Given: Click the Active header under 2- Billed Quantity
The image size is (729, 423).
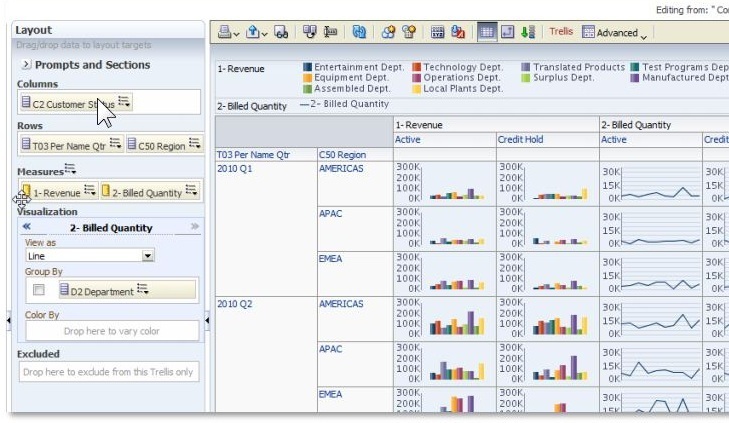Looking at the screenshot, I should pos(614,139).
